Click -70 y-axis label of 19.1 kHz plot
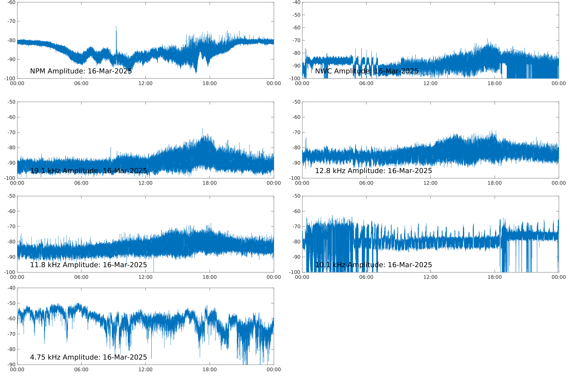This screenshot has width=570, height=392. click(x=11, y=132)
